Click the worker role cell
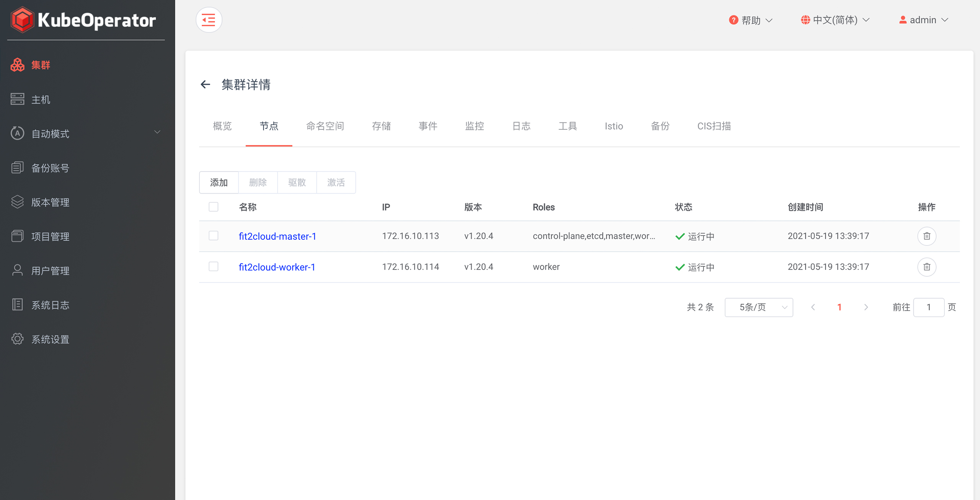This screenshot has width=980, height=500. (546, 267)
